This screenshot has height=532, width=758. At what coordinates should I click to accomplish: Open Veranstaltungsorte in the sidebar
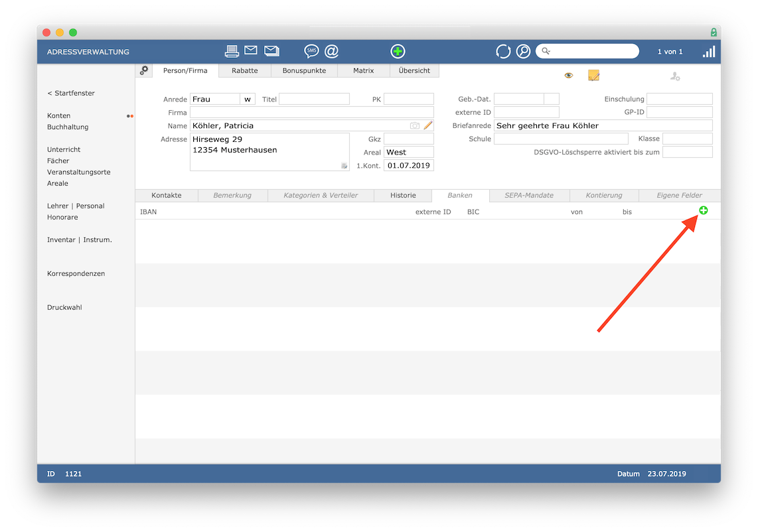[x=79, y=172]
